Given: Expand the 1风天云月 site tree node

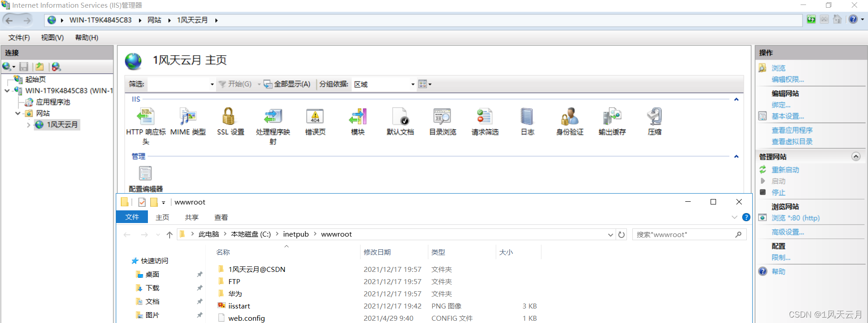Looking at the screenshot, I should pyautogui.click(x=28, y=125).
